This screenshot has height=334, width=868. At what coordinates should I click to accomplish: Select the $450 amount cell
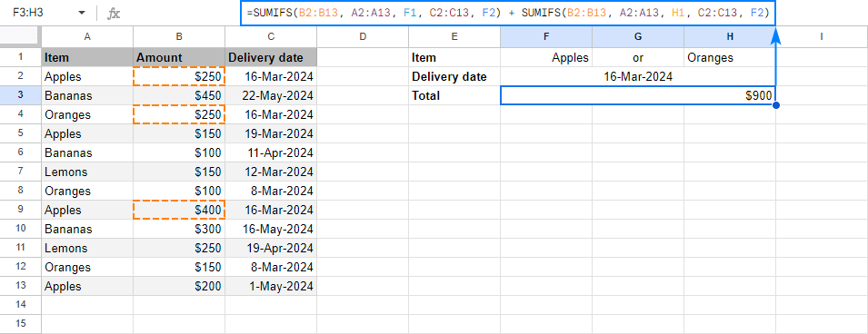pyautogui.click(x=179, y=95)
